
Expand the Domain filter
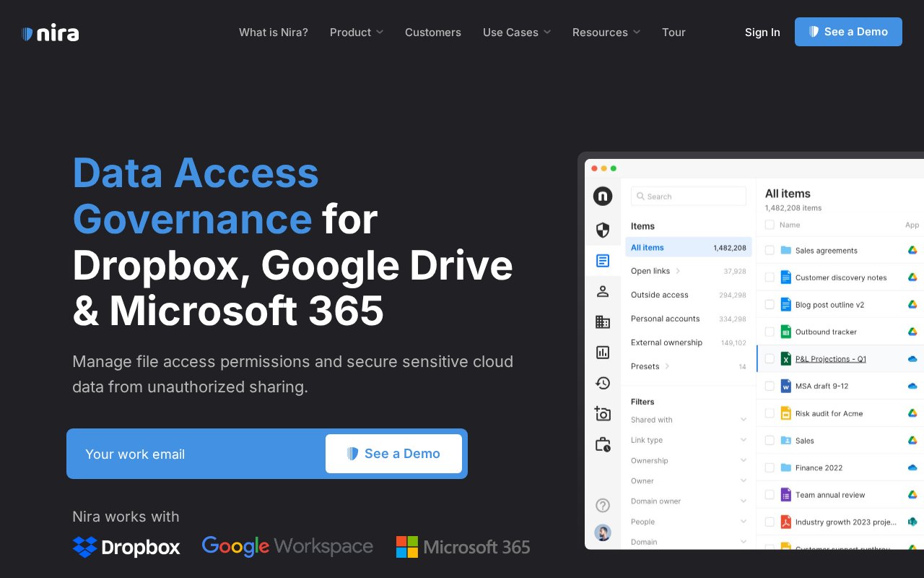coord(689,542)
